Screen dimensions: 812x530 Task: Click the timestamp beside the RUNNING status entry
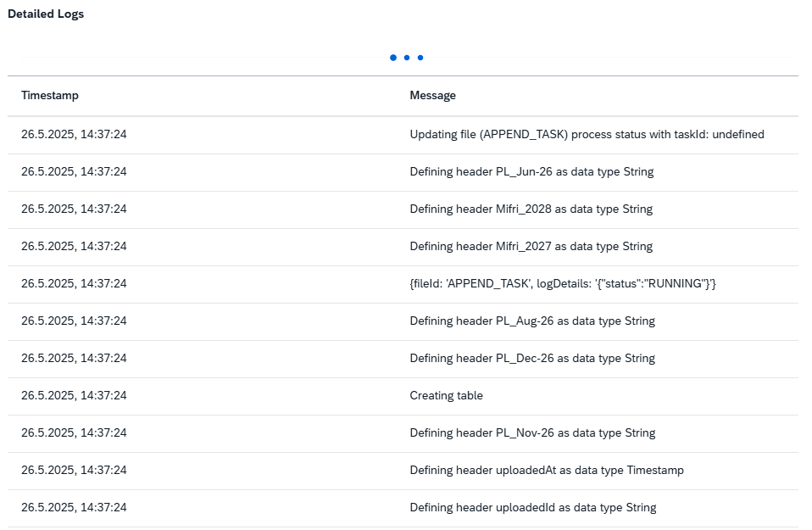74,284
